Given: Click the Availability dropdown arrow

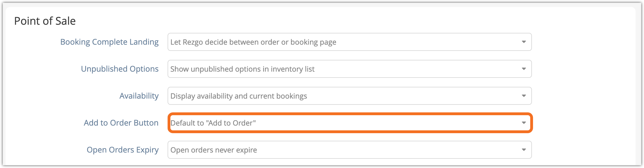Looking at the screenshot, I should click(523, 96).
